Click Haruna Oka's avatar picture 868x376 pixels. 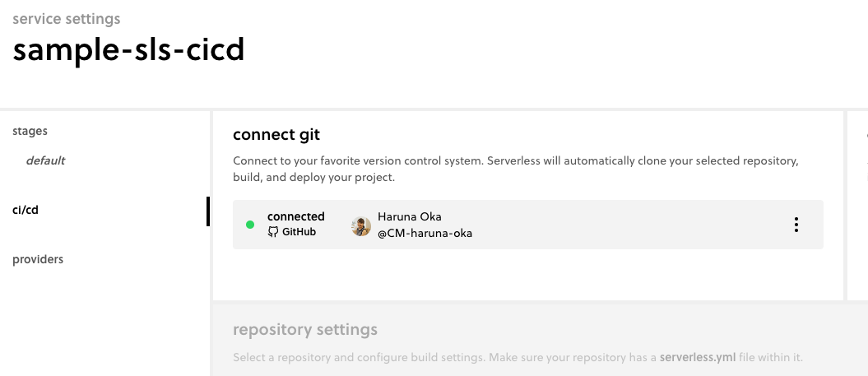(361, 226)
